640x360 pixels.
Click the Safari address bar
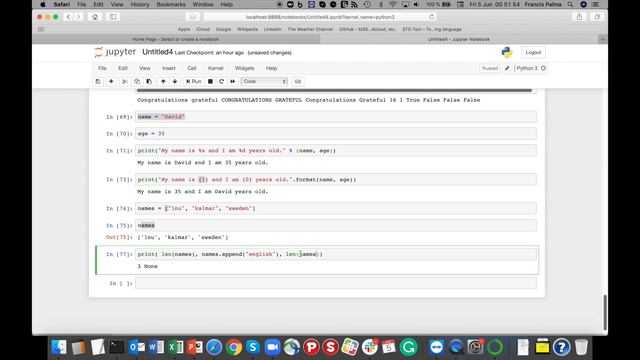click(320, 17)
